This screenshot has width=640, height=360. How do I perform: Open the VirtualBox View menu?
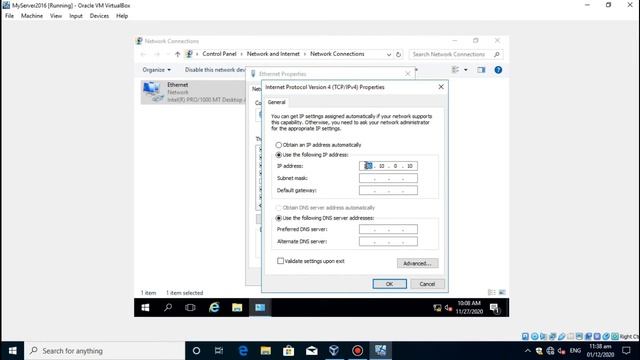pyautogui.click(x=56, y=16)
